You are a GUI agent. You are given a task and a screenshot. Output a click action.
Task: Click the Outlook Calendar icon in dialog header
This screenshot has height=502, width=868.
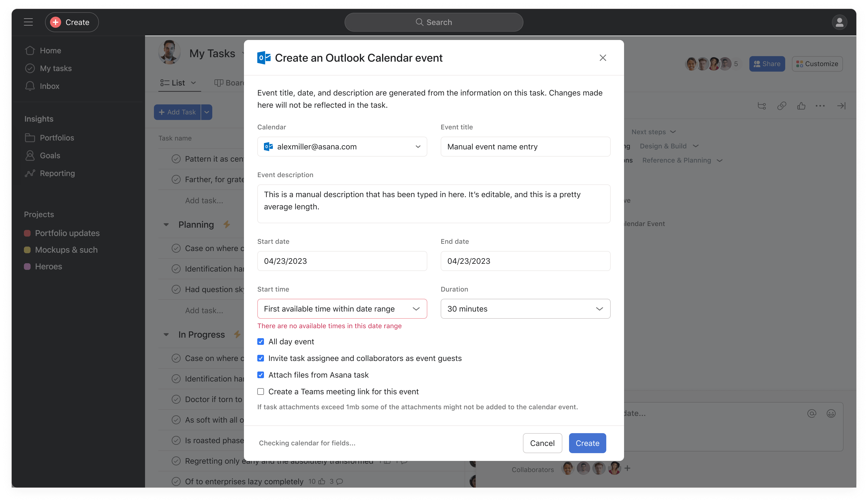coord(264,57)
